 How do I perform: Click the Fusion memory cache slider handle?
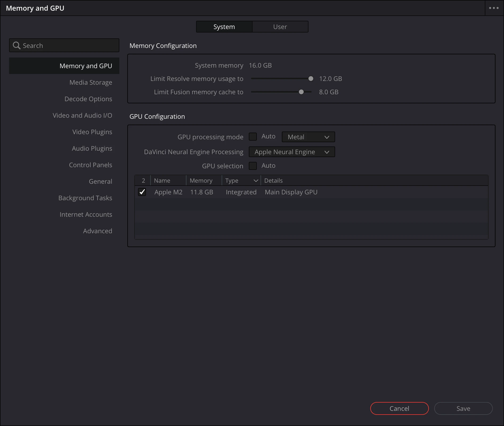point(301,92)
